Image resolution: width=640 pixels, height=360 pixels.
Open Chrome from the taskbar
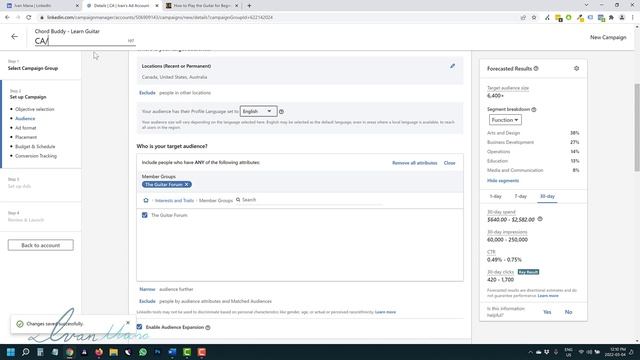click(70, 352)
